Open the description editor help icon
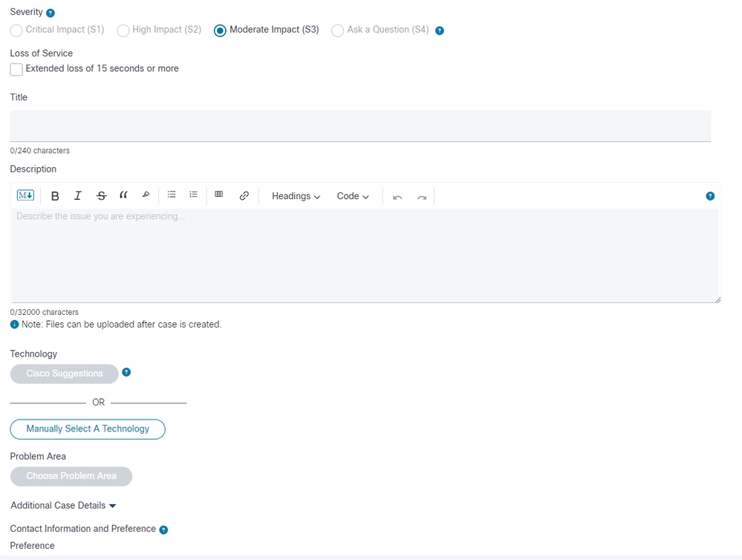Viewport: 742px width, 560px height. (x=710, y=196)
